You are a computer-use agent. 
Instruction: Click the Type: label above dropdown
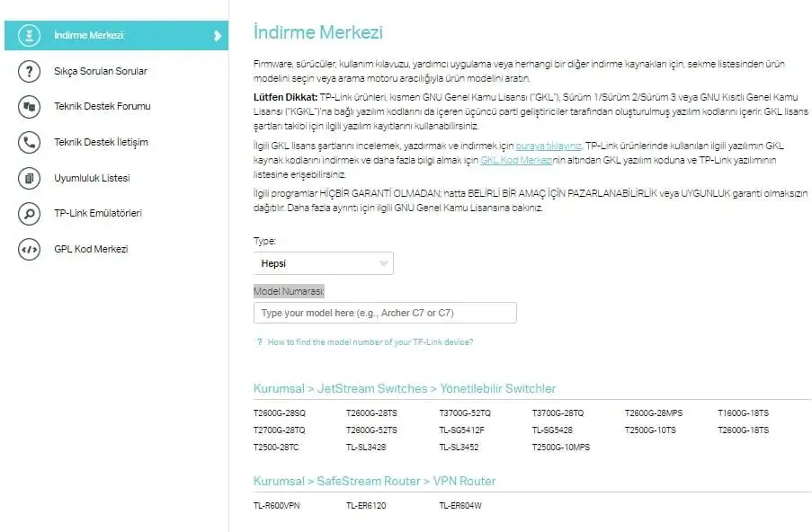click(264, 241)
